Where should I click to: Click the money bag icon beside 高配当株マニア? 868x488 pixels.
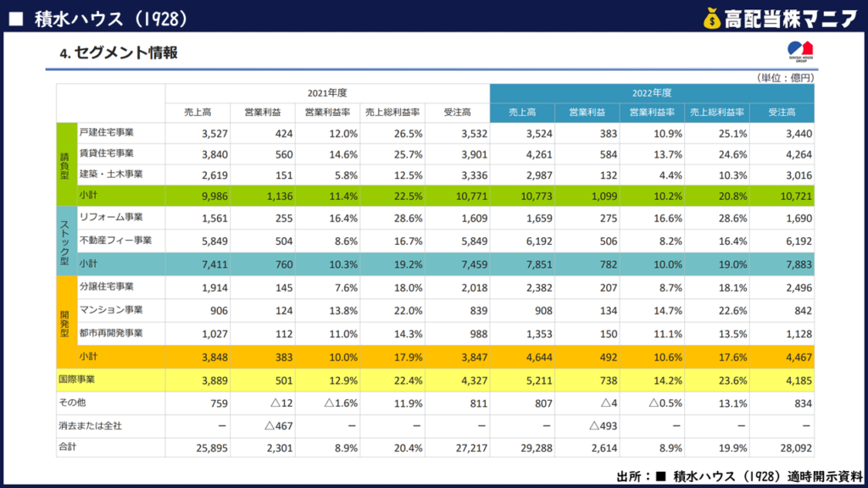(711, 19)
